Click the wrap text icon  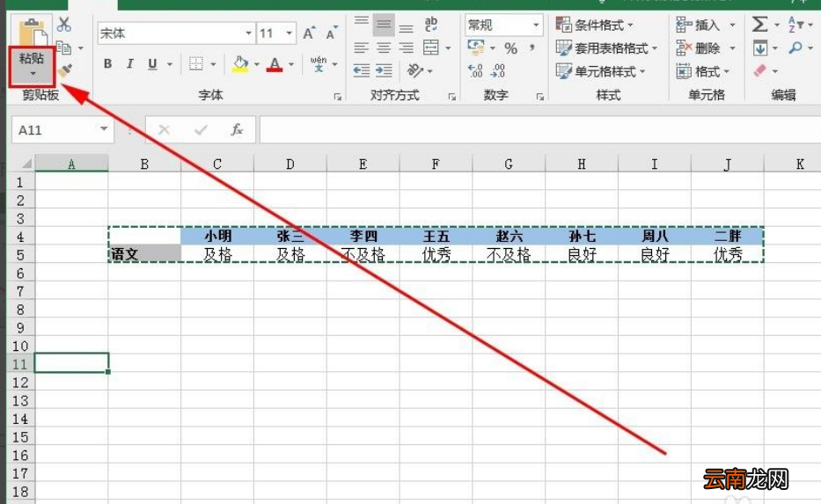431,24
